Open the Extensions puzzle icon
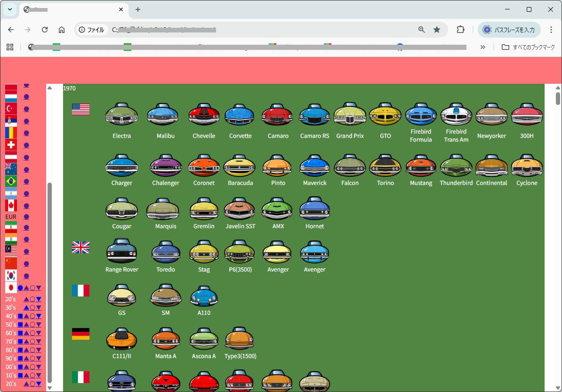562x392 pixels. [460, 30]
